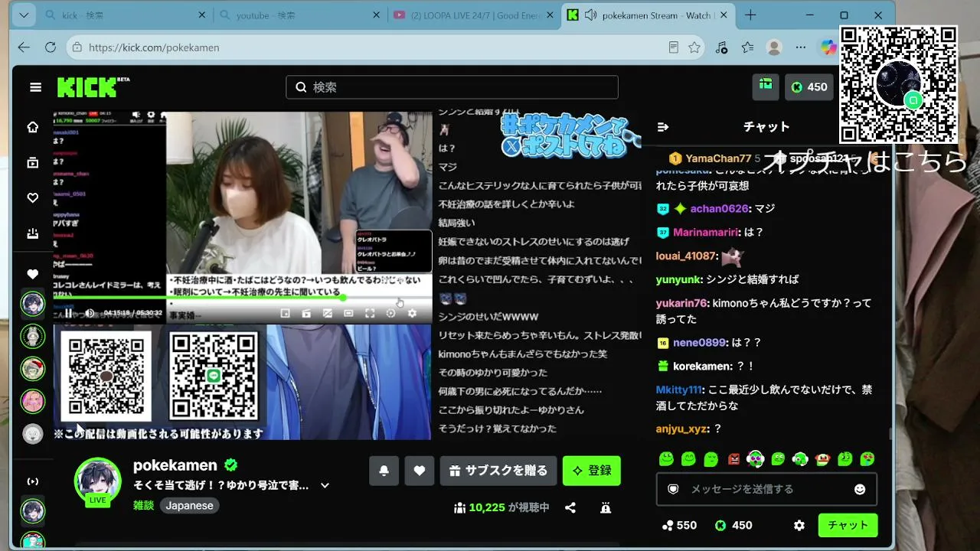This screenshot has height=551, width=980.
Task: Open the Home icon in the sidebar
Action: point(33,127)
